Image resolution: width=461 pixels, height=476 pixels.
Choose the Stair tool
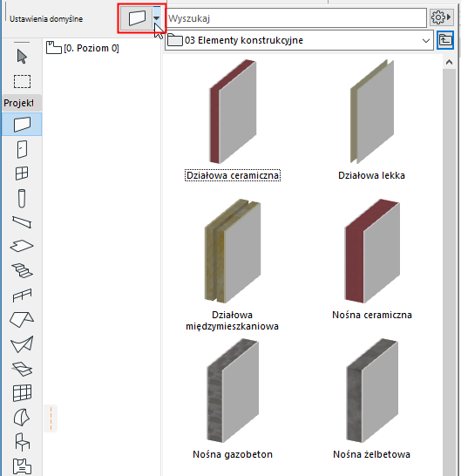point(22,270)
